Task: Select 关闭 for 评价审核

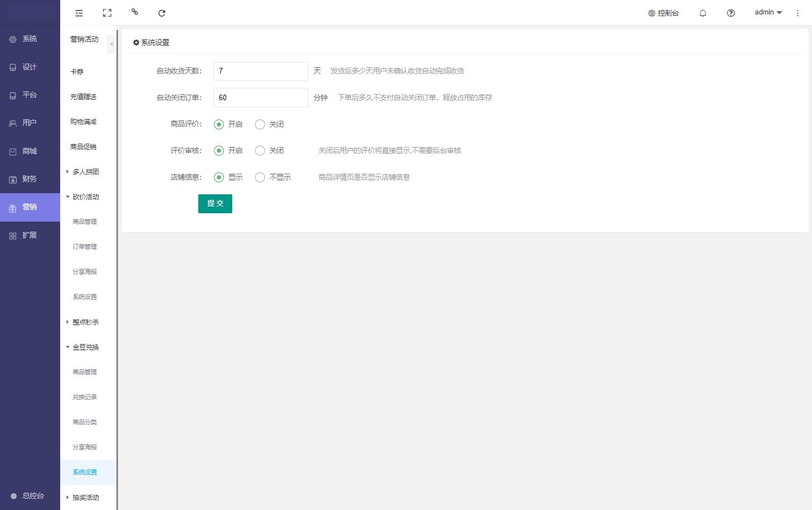Action: [260, 150]
